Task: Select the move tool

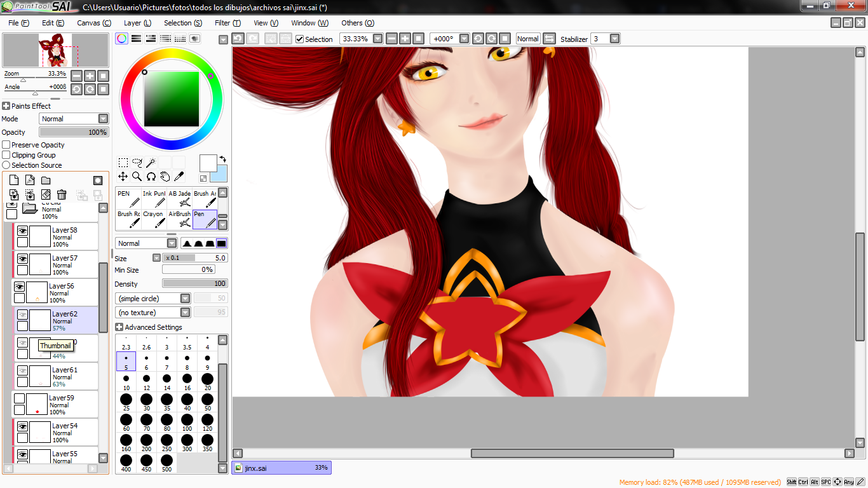Action: [x=123, y=177]
